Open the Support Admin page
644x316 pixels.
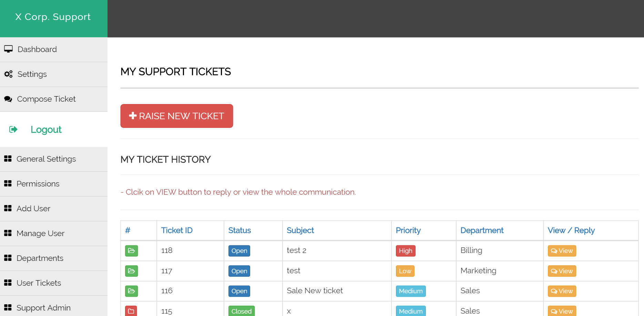[54, 307]
